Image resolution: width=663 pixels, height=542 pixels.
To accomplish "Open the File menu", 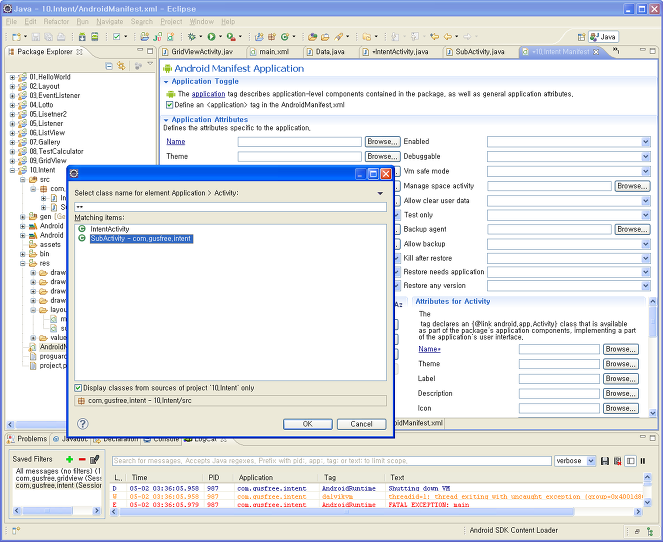I will (x=12, y=22).
